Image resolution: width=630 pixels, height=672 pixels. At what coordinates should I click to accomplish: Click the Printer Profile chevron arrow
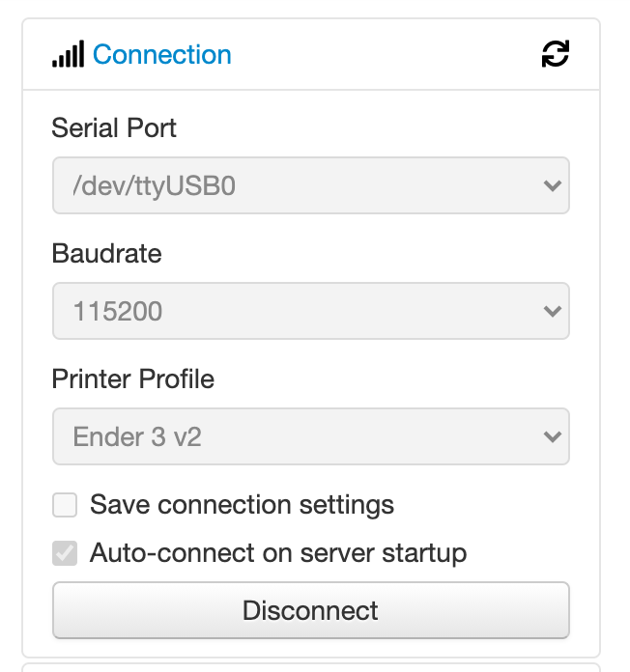click(x=553, y=436)
